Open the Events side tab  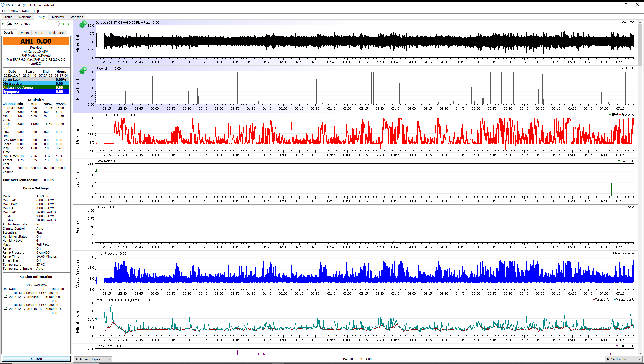tap(24, 33)
